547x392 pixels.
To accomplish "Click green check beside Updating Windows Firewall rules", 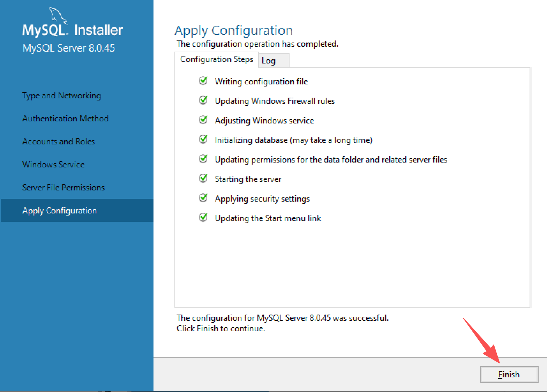I will 203,100.
